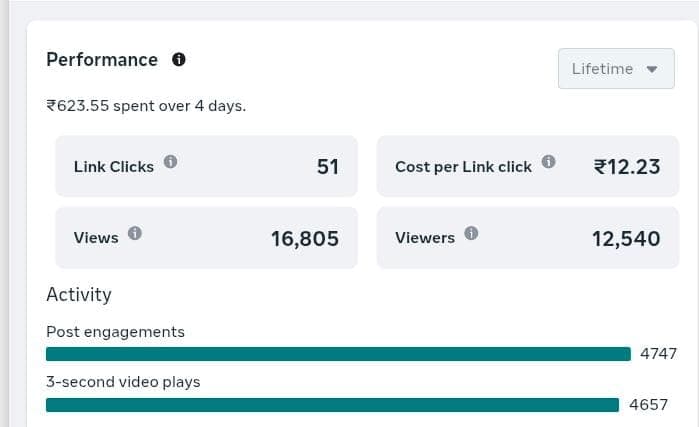Select the Cost per Link click card

[527, 167]
